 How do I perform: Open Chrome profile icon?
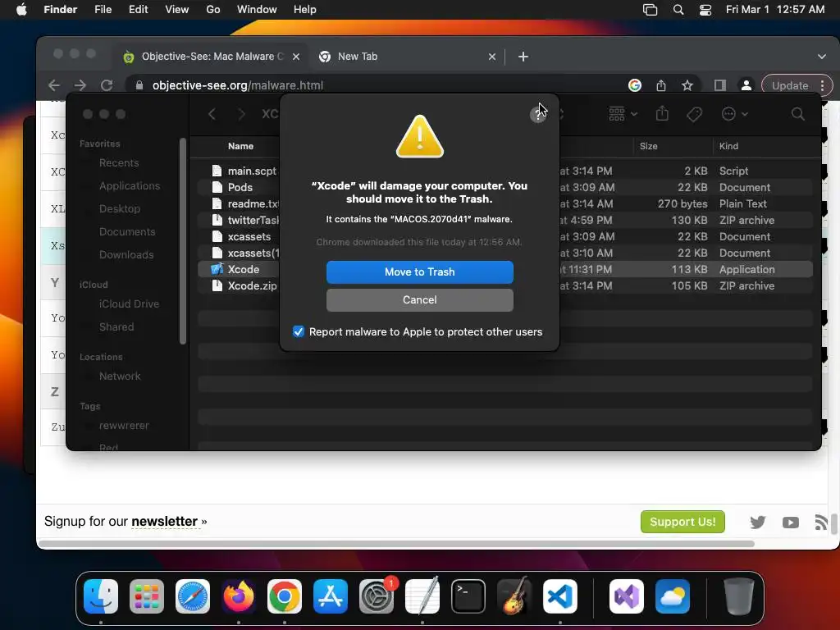pos(746,85)
